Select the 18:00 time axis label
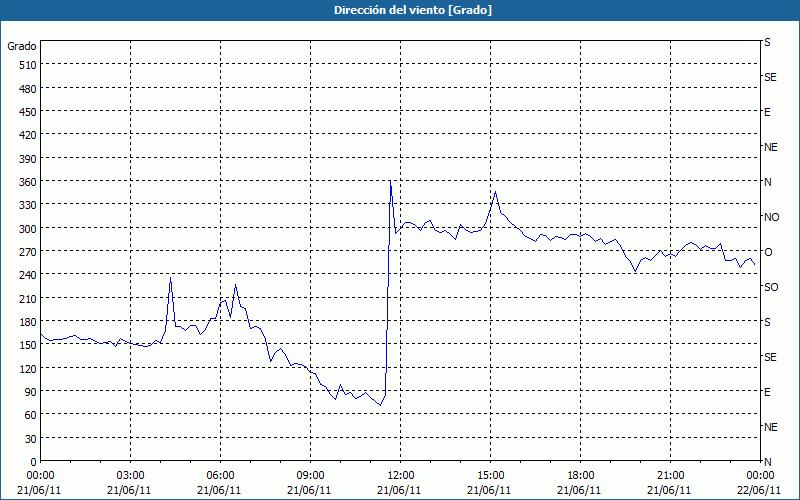 tap(580, 476)
